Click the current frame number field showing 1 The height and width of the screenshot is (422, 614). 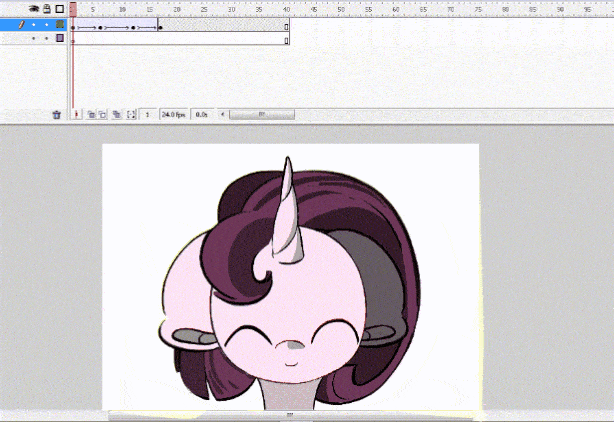pos(148,114)
